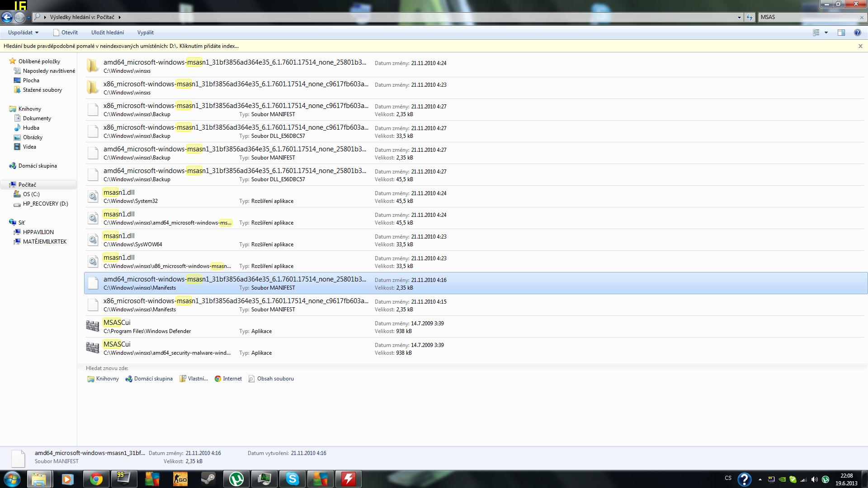Select msasn1.dll in System32
Viewport: 868px width, 488px height.
119,192
